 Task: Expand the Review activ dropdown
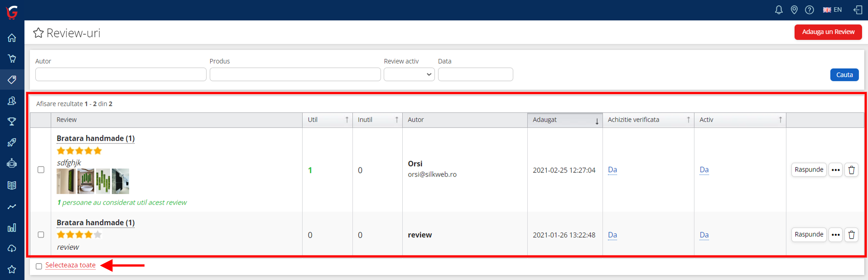point(409,74)
